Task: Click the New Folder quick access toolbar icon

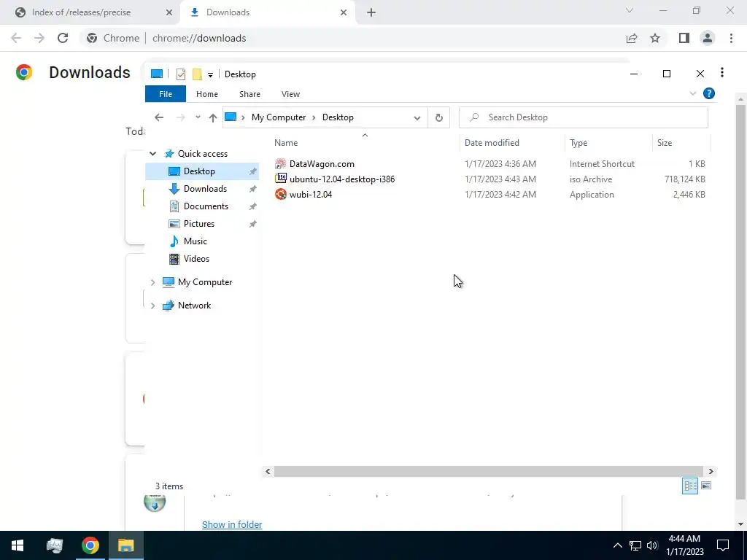Action: (197, 74)
